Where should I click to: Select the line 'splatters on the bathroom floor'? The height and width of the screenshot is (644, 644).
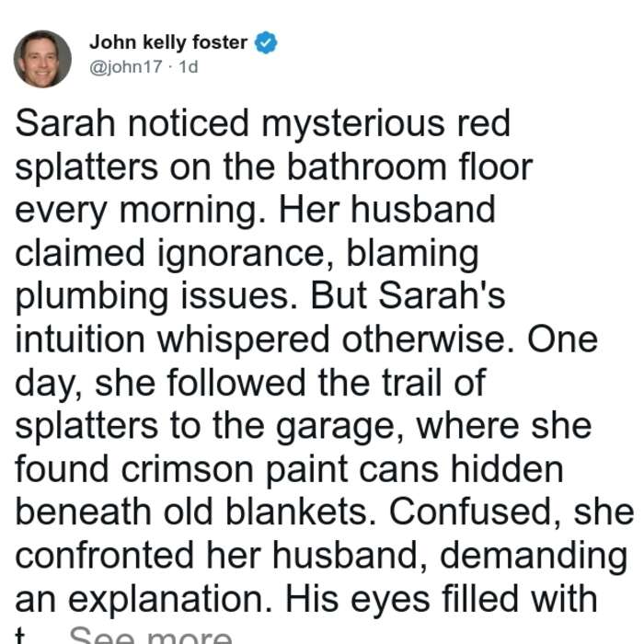point(274,167)
